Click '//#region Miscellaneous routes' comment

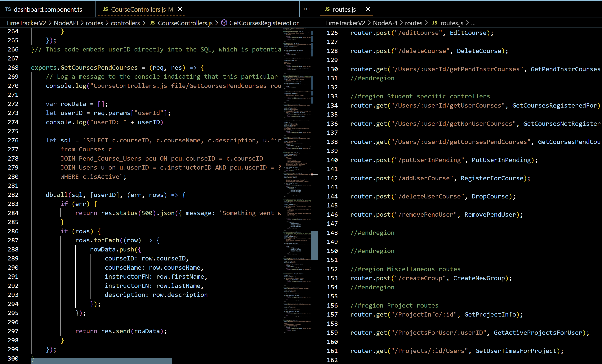point(406,269)
